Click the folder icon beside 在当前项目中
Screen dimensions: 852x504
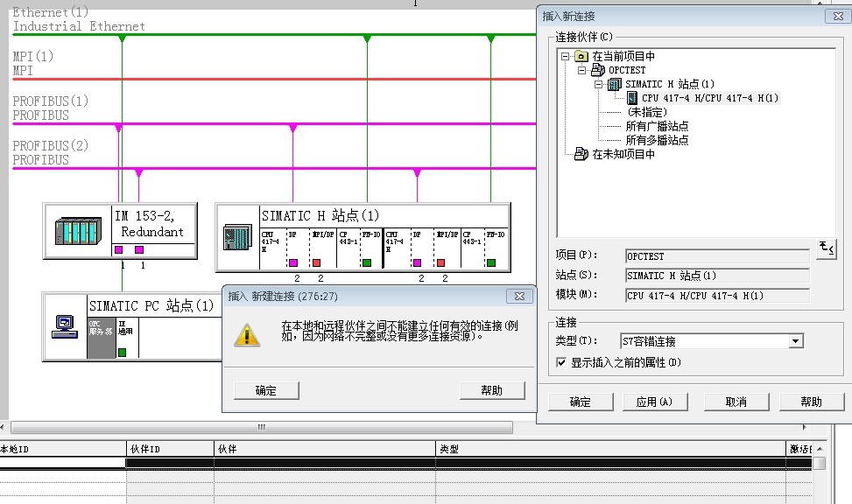(x=581, y=56)
